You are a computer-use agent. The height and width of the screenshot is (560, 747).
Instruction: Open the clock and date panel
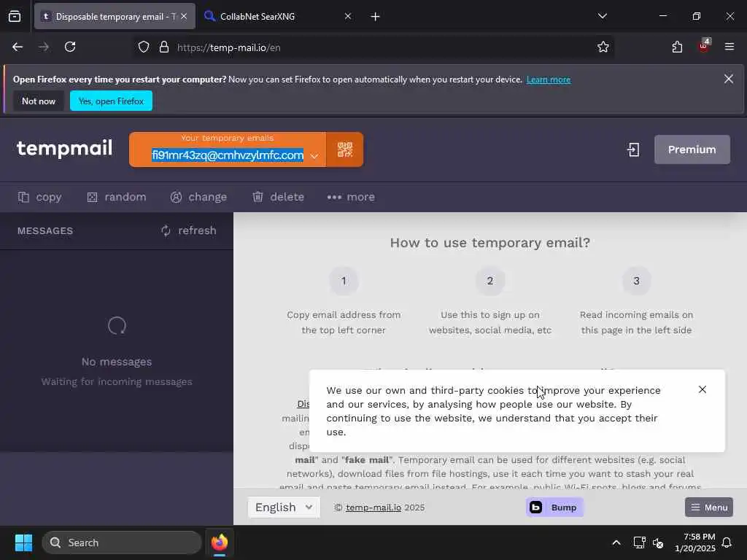click(695, 542)
